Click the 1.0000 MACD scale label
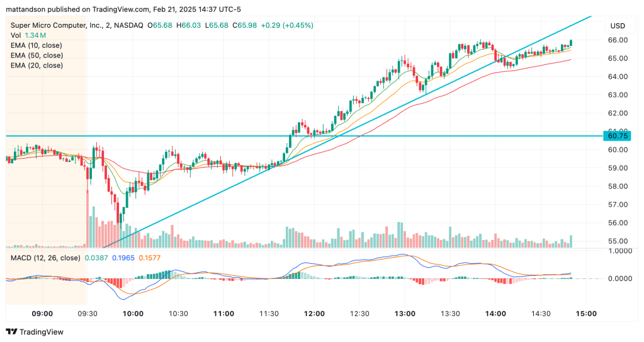The height and width of the screenshot is (342, 644). pyautogui.click(x=619, y=251)
